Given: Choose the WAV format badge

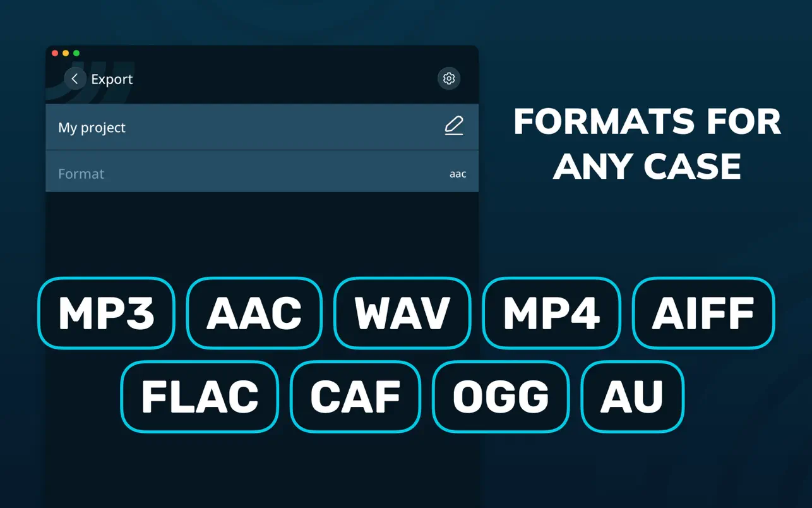Looking at the screenshot, I should pyautogui.click(x=402, y=313).
